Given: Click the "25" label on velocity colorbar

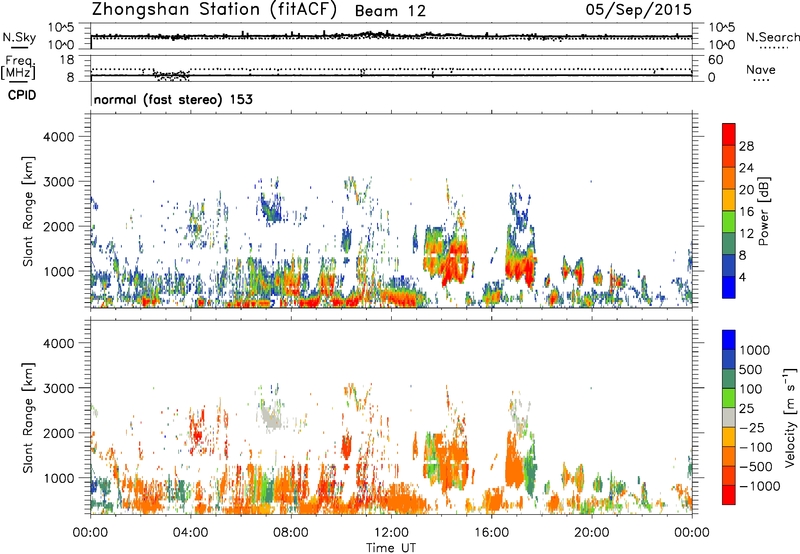Looking at the screenshot, I should pos(746,409).
